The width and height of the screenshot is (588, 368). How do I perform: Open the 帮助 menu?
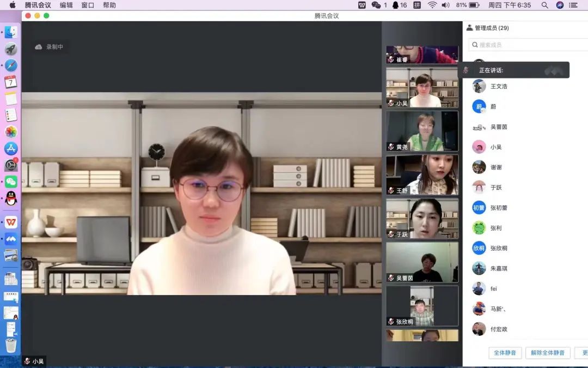[x=109, y=5]
